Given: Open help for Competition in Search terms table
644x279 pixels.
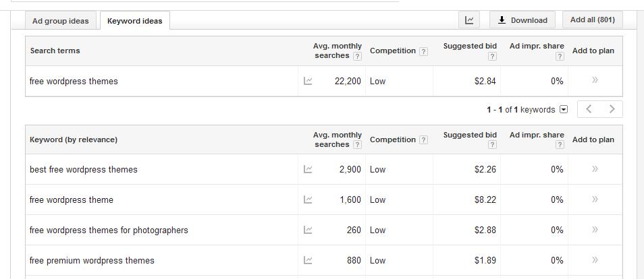Looking at the screenshot, I should (x=423, y=51).
